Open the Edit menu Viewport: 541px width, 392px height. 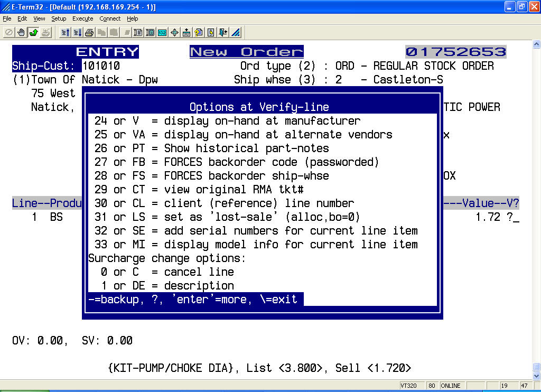(x=22, y=18)
